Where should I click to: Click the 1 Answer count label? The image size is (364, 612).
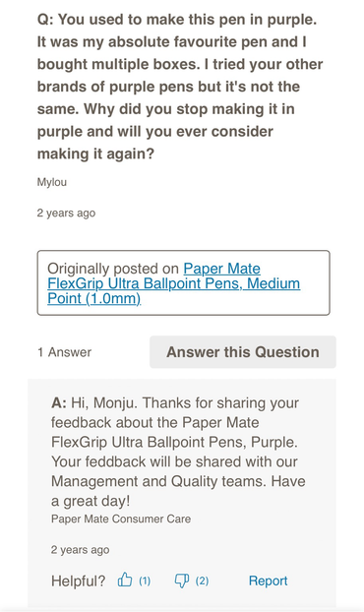click(x=64, y=352)
